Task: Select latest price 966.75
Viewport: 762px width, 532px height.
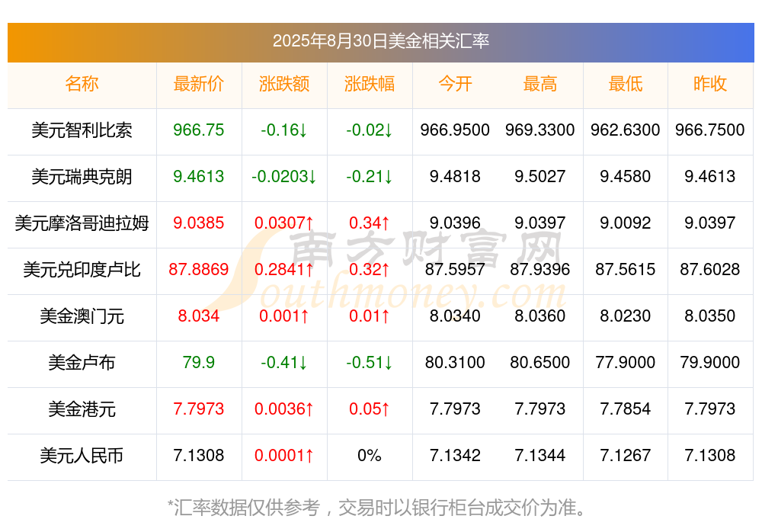Action: (x=198, y=130)
